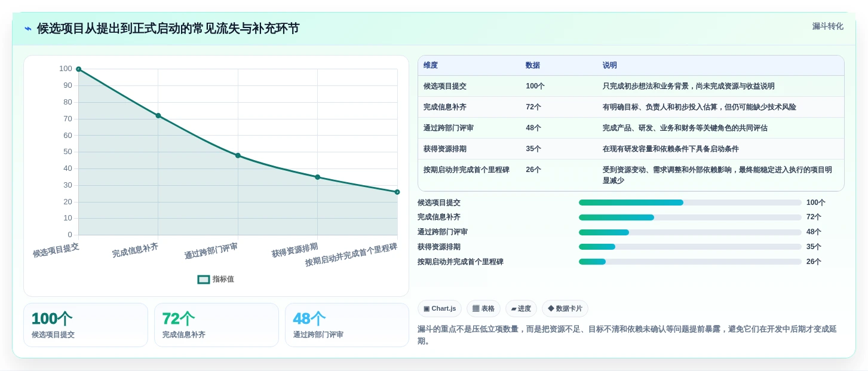Click the 数据卡片 tag chip

click(565, 308)
